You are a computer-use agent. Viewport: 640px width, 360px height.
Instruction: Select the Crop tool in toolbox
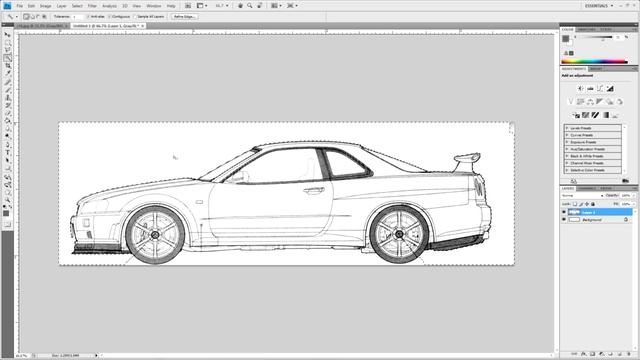point(7,65)
